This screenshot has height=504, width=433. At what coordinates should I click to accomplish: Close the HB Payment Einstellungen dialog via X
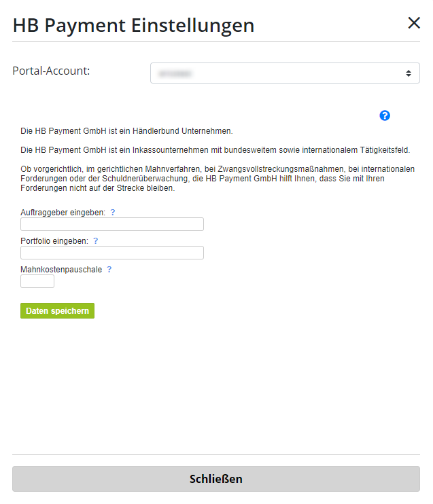click(x=414, y=23)
